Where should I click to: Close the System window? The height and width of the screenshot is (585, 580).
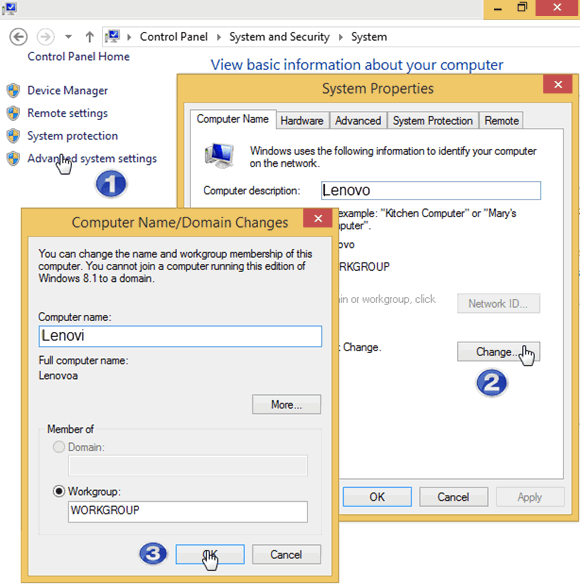coord(557,8)
